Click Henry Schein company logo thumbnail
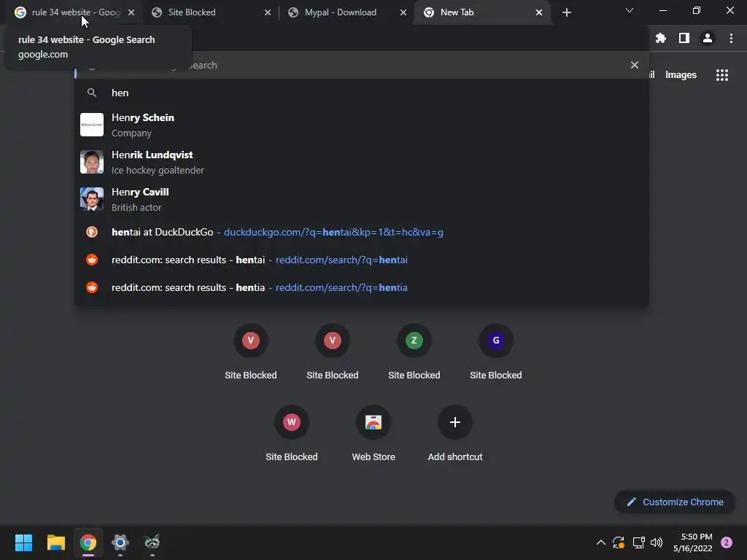Image resolution: width=747 pixels, height=560 pixels. [92, 125]
